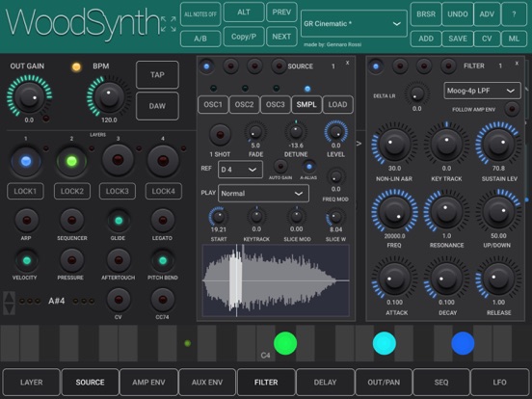Select layer 2 green LED button
Image resolution: width=532 pixels, height=399 pixels.
(x=71, y=161)
